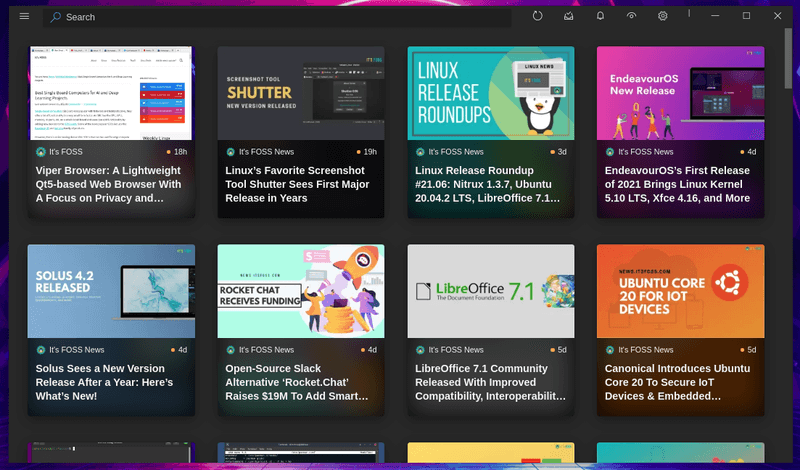Click 'It's FOSS' source label on Viper card
The width and height of the screenshot is (800, 470).
coord(66,152)
